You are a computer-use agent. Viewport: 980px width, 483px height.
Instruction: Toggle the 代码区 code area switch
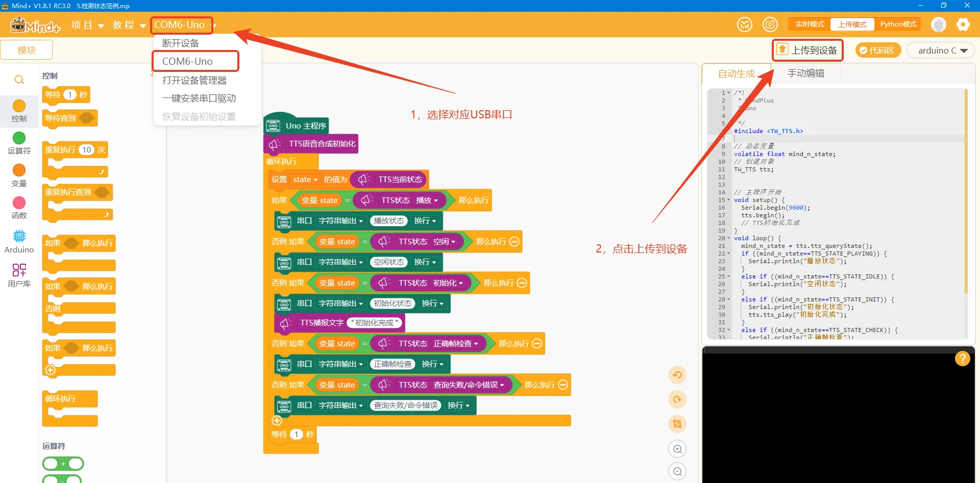878,50
